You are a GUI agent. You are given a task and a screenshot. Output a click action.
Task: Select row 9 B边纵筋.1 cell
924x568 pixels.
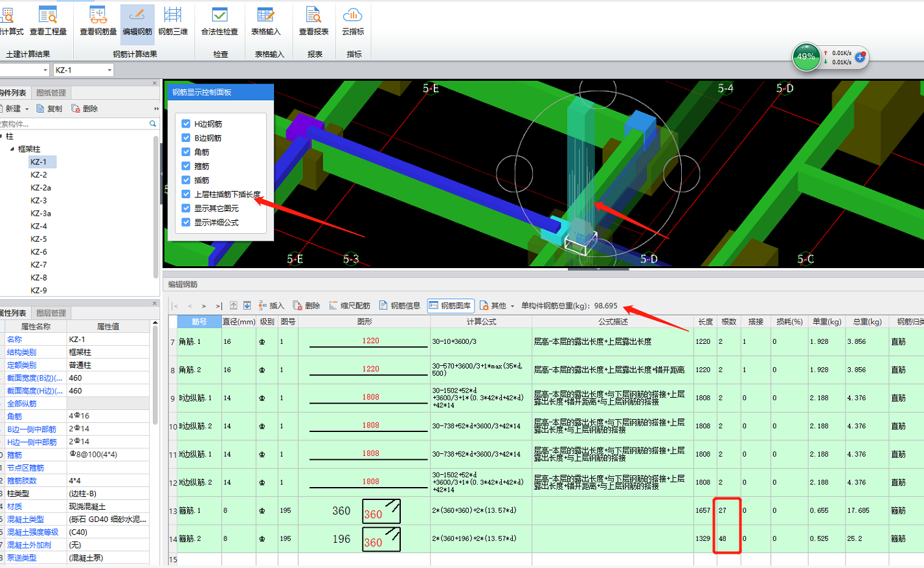click(199, 398)
